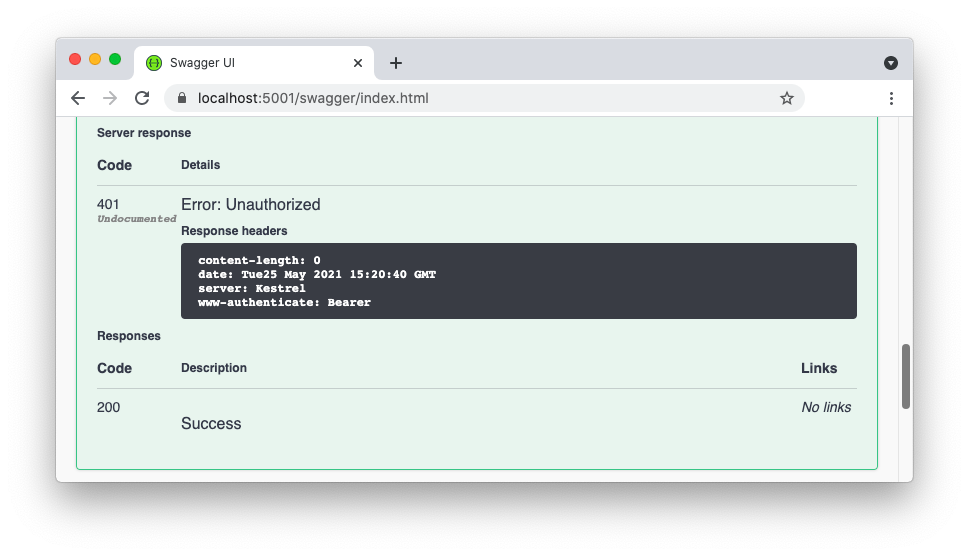
Task: Minimize window with the yellow button
Action: tap(95, 59)
